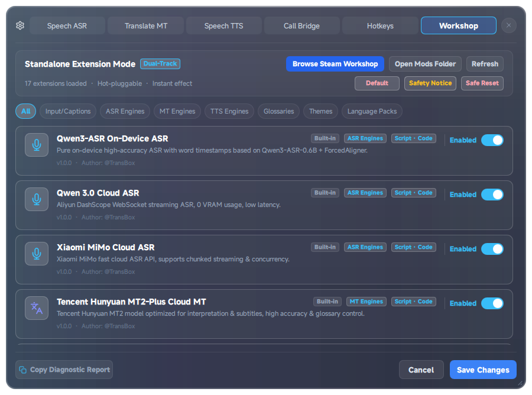
Task: Click the Tencent Hunyuan MT2-Plus Cloud MT title
Action: pos(131,302)
